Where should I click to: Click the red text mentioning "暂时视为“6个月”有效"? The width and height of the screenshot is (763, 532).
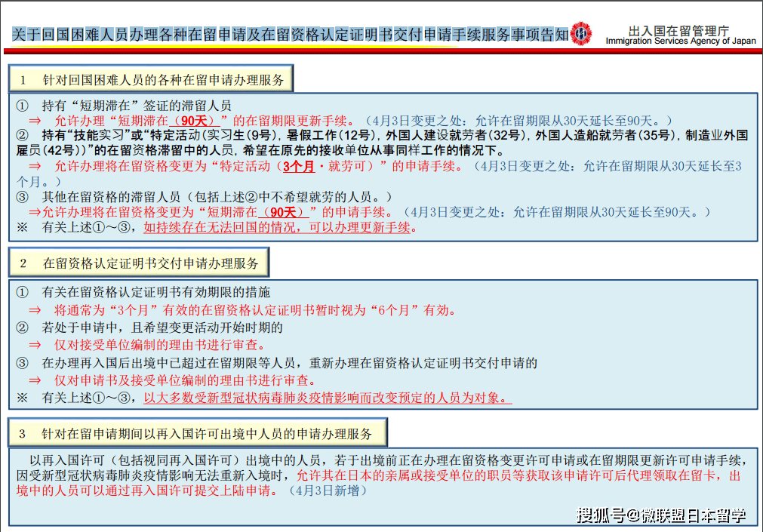point(255,311)
